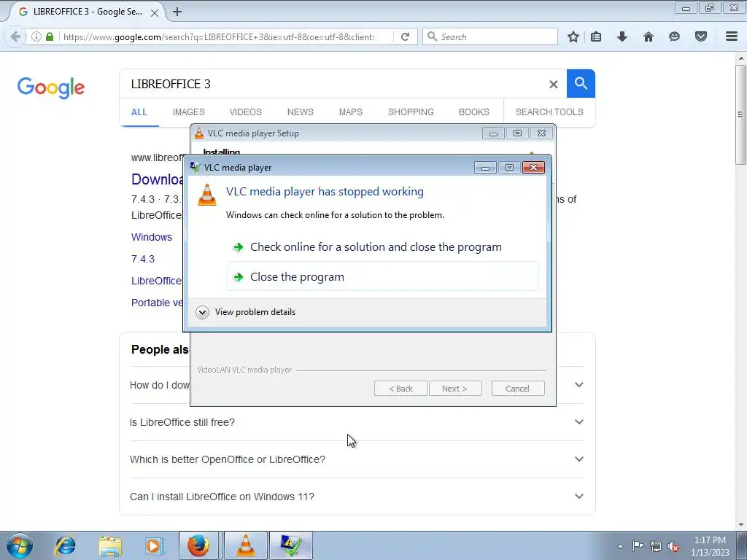The width and height of the screenshot is (747, 560).
Task: Clear the Google search query
Action: point(553,85)
